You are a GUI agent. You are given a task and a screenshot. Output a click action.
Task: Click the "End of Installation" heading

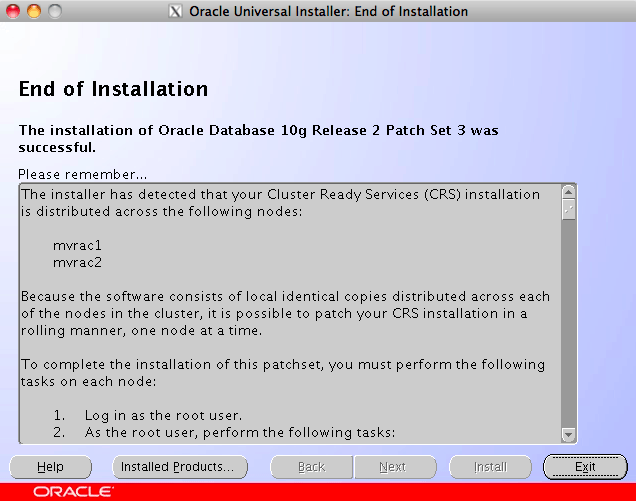[113, 89]
